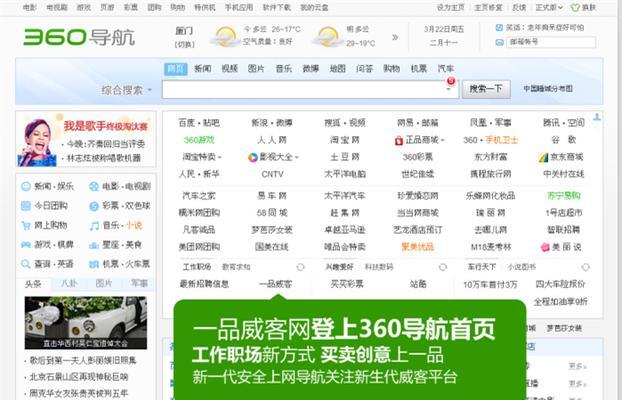
Task: Open headline 北京石景山区再现神秘巨响
Action: pos(79,377)
